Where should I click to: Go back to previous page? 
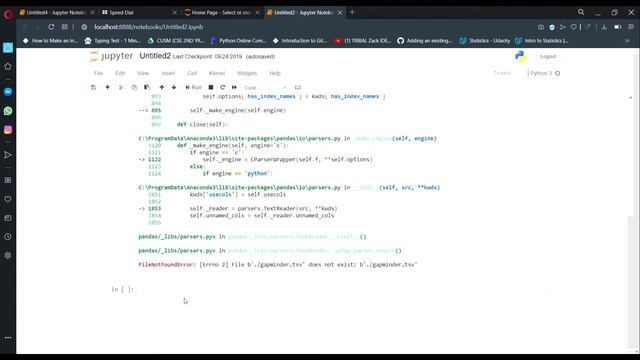(x=25, y=27)
